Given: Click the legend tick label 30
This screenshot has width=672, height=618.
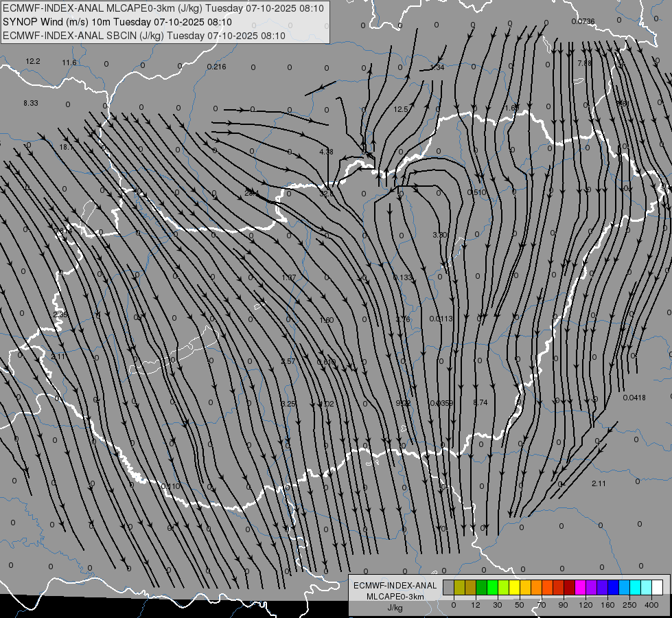Looking at the screenshot, I should [x=498, y=605].
